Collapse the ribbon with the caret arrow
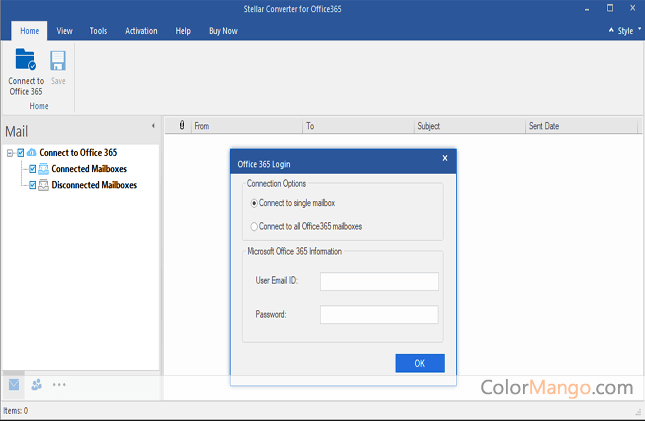Screen dimensions: 645x421 (611, 30)
